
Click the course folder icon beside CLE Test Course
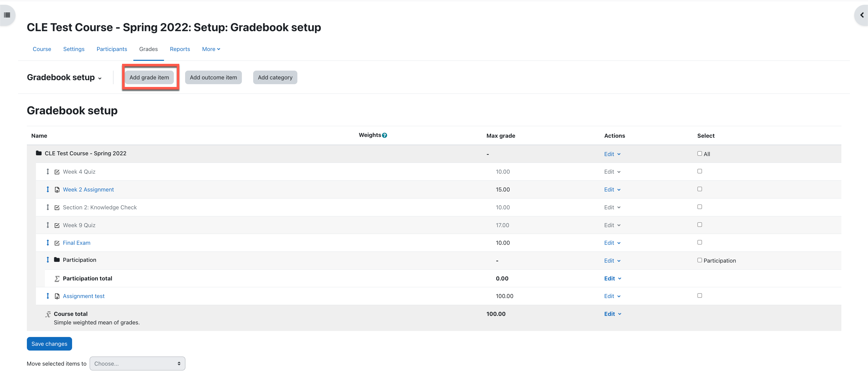[x=39, y=153]
